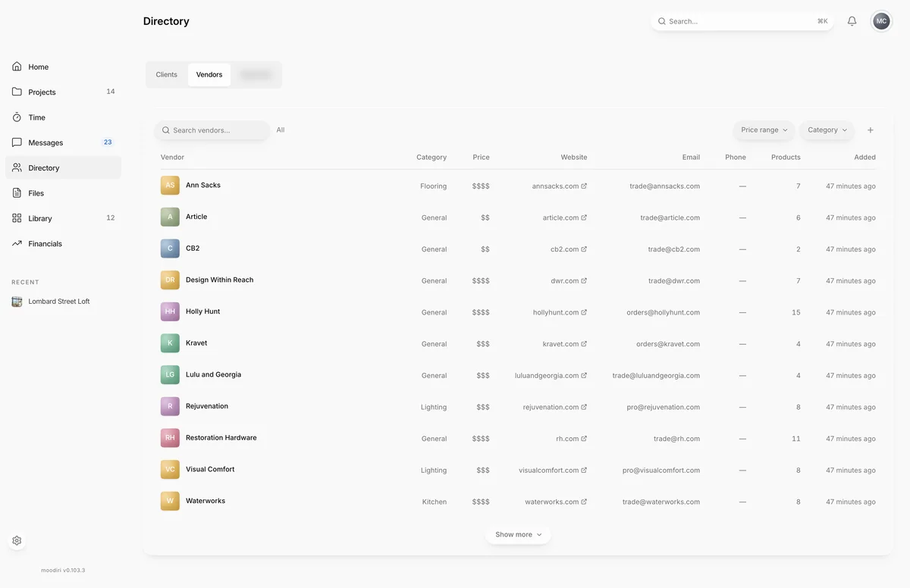
Task: Select the Visual Comfort VC avatar
Action: click(170, 469)
